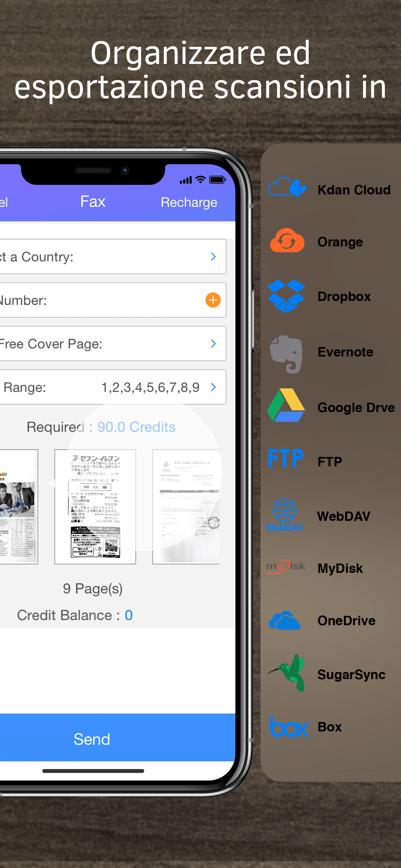Open the Japanese receipt page thumbnail
Screen dimensions: 401x868
pos(95,507)
